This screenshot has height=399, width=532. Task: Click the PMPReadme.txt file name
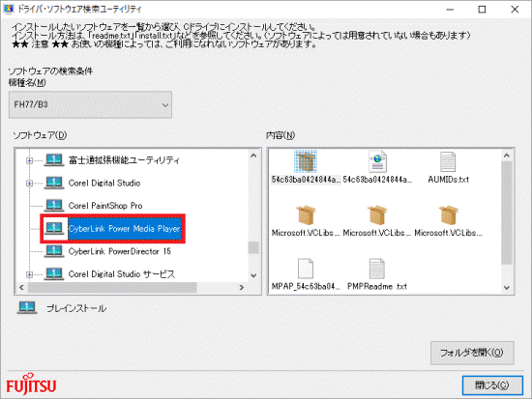(x=377, y=287)
